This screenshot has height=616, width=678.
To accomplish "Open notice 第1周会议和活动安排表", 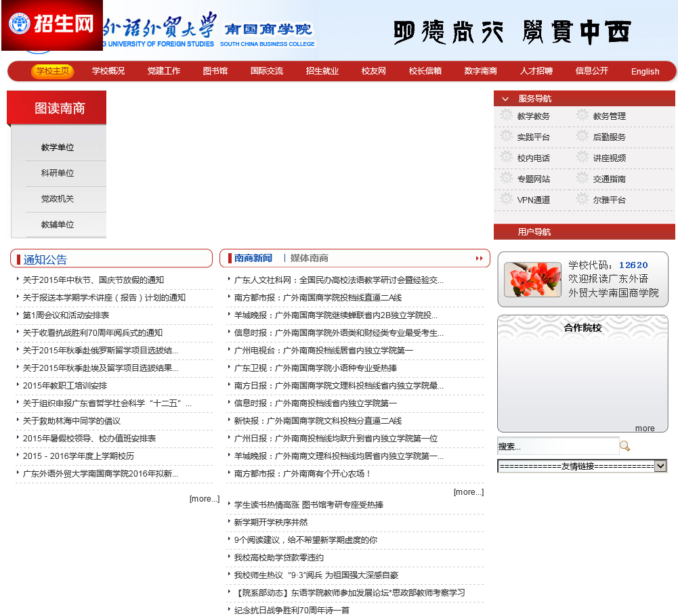I will pos(66,315).
